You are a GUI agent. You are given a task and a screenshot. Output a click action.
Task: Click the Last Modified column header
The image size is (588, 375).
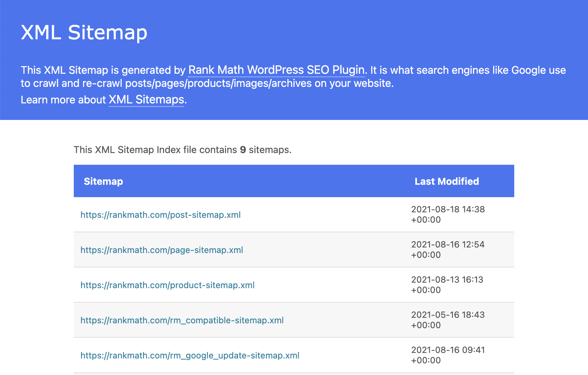coord(447,181)
